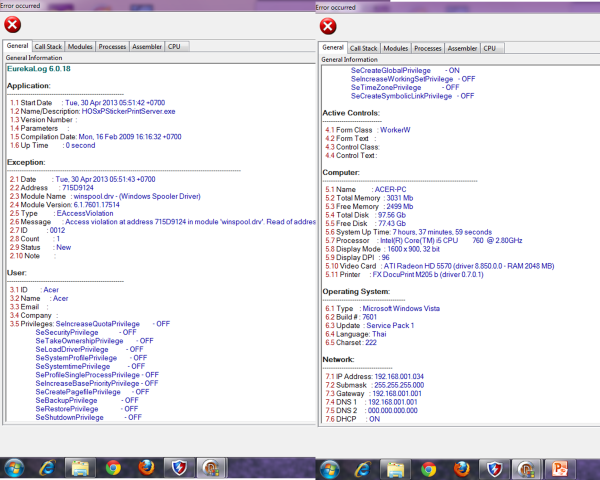Screen dimensions: 600x480
Task: Select Start Date line 'Tue, 30 Apr 2013 05:51:42'
Action: [x=88, y=103]
